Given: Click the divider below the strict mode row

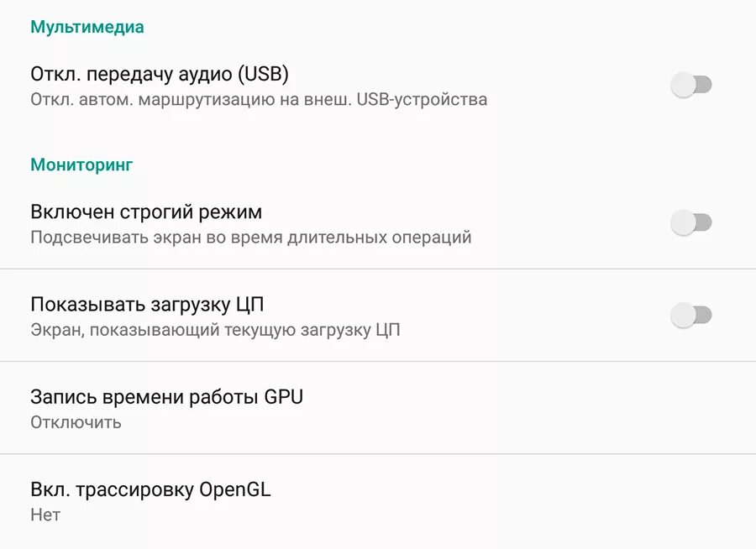Looking at the screenshot, I should [378, 269].
